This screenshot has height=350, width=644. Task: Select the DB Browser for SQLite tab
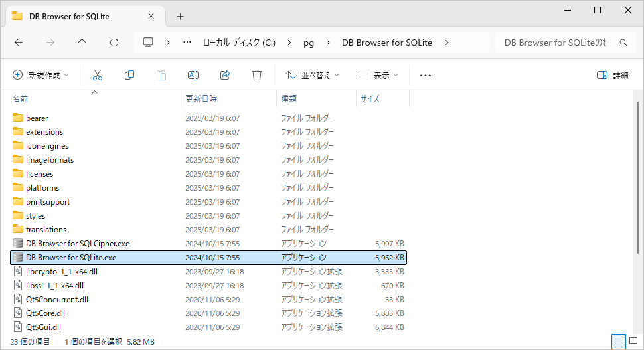point(86,17)
